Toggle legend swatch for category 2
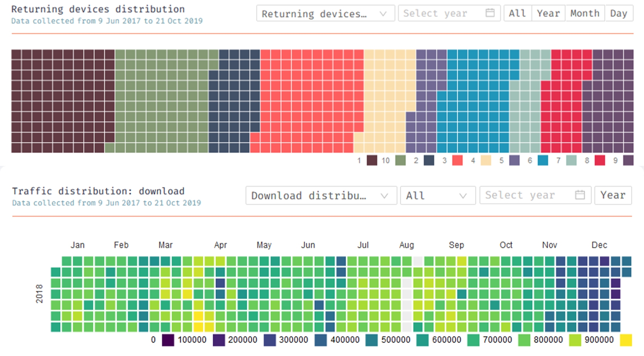 click(x=429, y=160)
